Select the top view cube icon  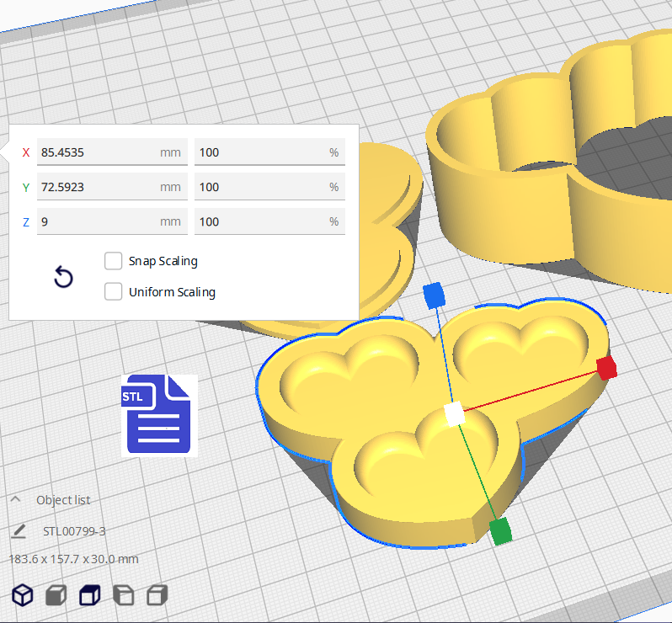pyautogui.click(x=89, y=596)
